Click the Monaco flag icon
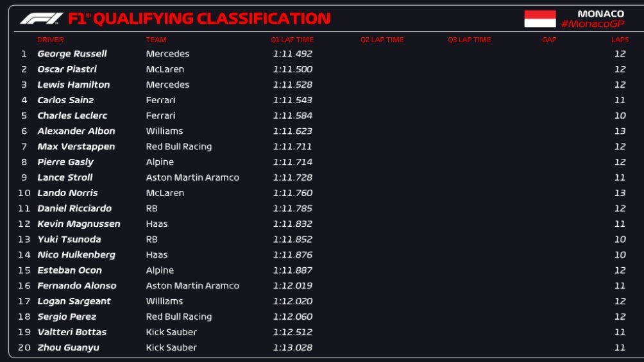 pyautogui.click(x=539, y=19)
